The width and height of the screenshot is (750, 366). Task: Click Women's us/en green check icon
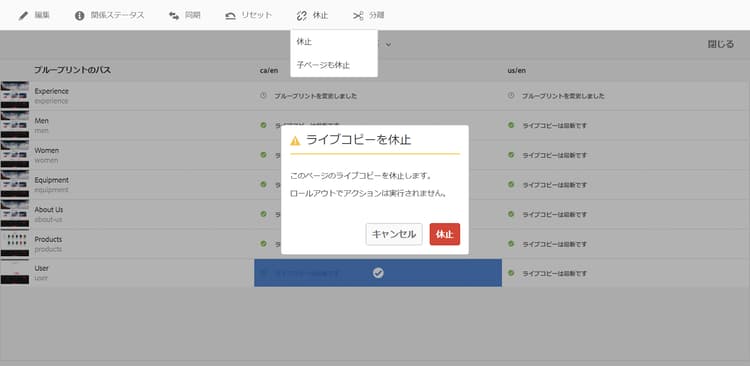tap(511, 155)
